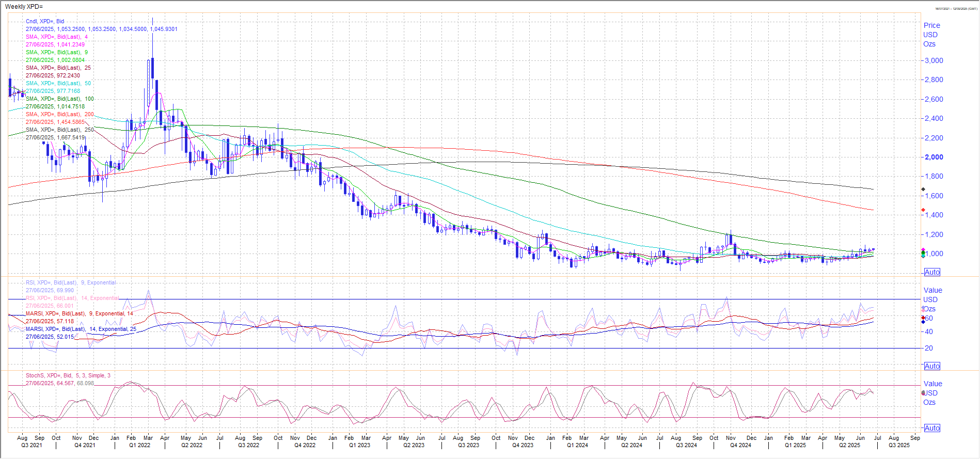Screen dimensions: 980x459
Task: Click the black SMA 250 marker on price axis
Action: click(923, 189)
